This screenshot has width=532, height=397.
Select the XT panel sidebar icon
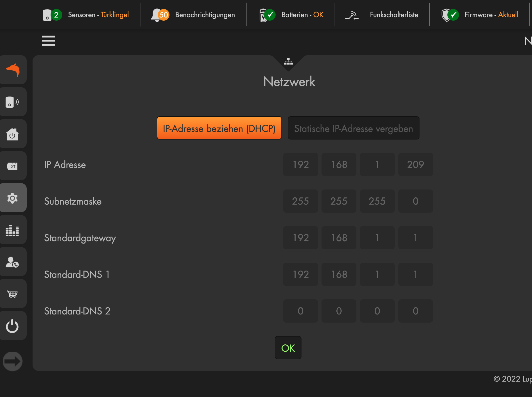12,166
